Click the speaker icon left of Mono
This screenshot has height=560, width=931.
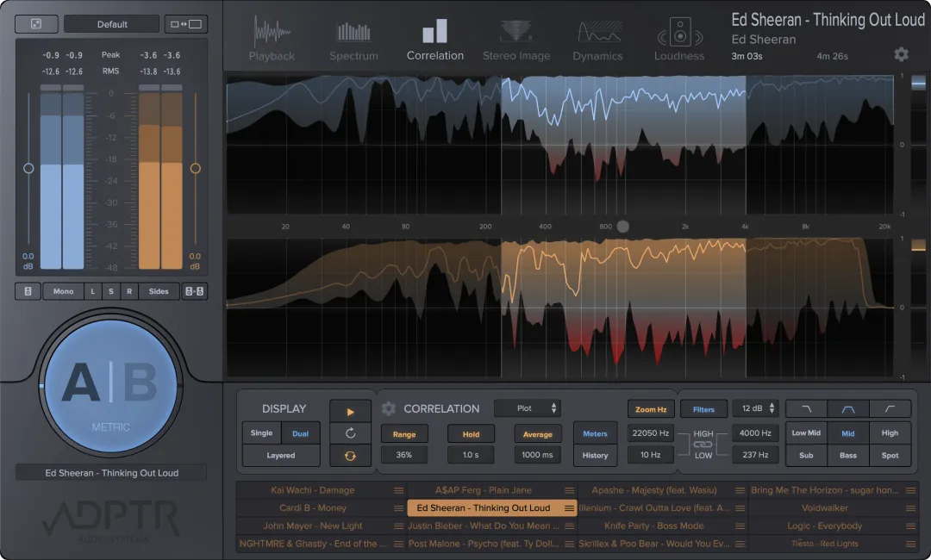click(28, 291)
